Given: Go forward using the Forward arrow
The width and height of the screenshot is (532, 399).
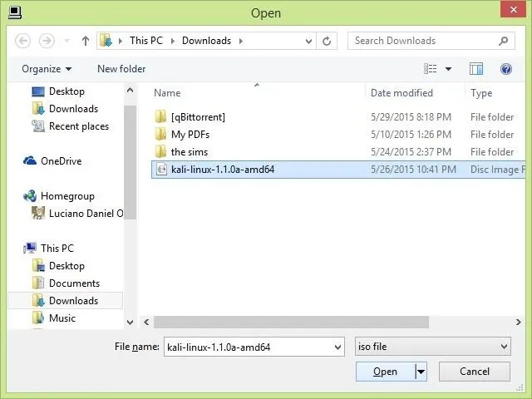Looking at the screenshot, I should tap(47, 41).
